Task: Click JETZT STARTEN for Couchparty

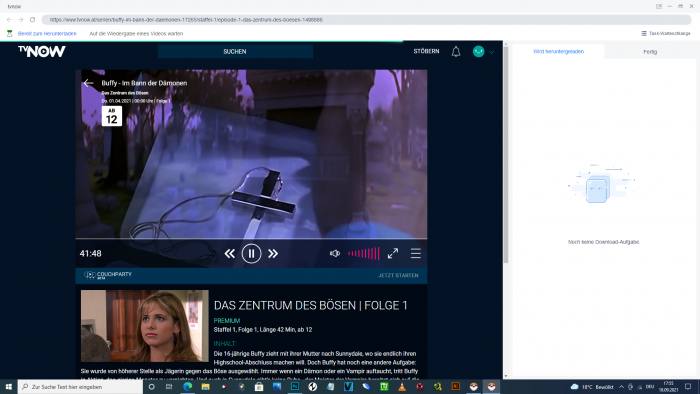Action: tap(398, 275)
